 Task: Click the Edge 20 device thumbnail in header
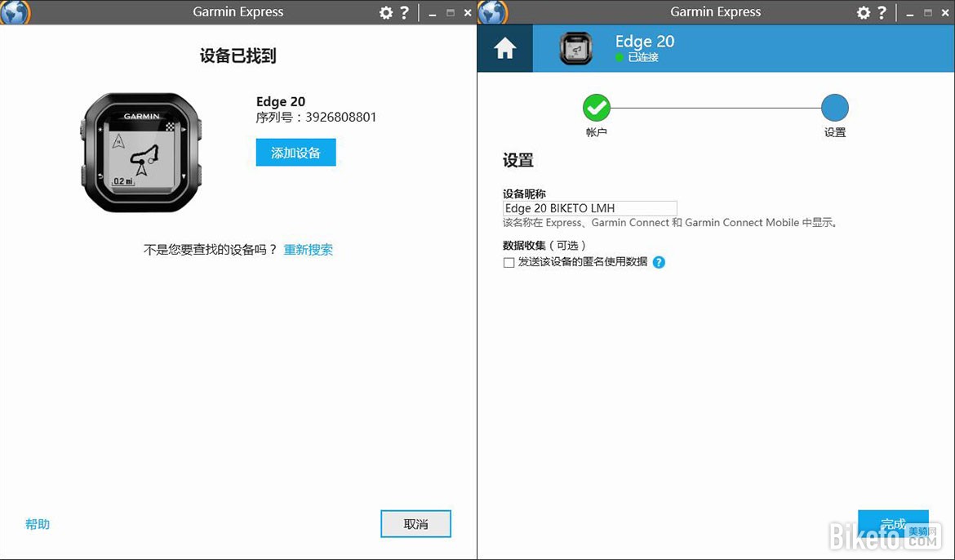point(577,48)
